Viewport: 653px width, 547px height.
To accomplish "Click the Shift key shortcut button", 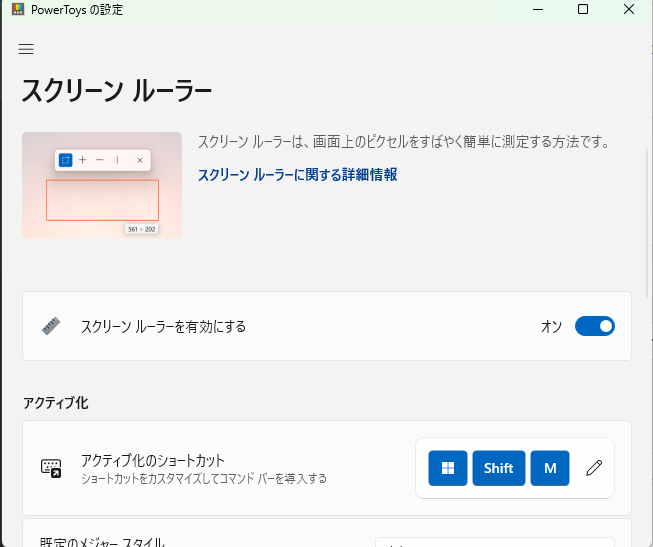I will point(498,468).
